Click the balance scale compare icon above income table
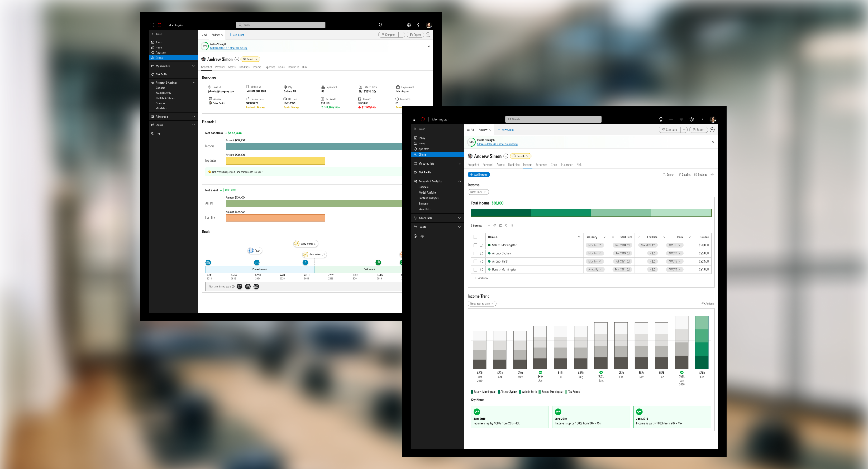 pos(495,226)
